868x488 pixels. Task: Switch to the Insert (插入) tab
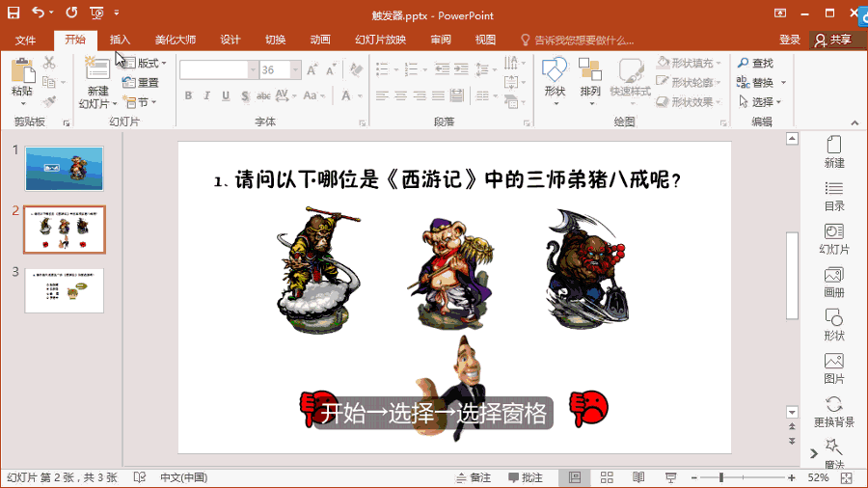click(x=120, y=40)
